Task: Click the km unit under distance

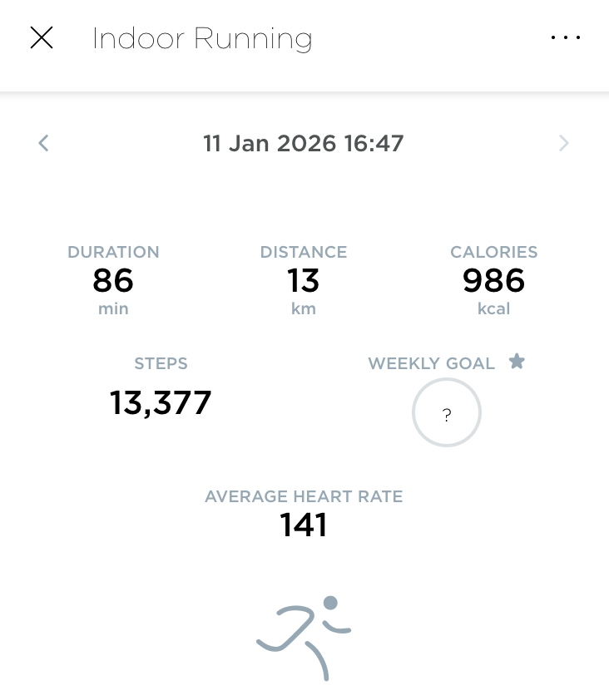Action: click(x=304, y=309)
